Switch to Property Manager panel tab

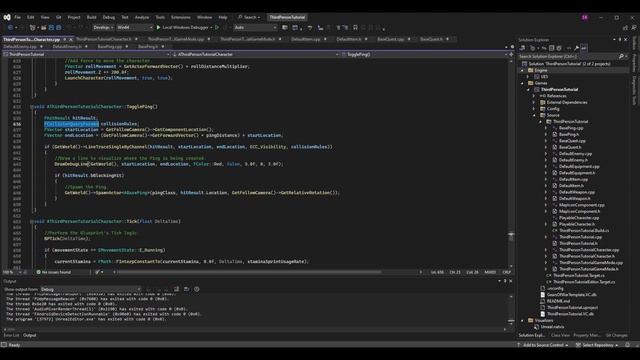point(587,335)
